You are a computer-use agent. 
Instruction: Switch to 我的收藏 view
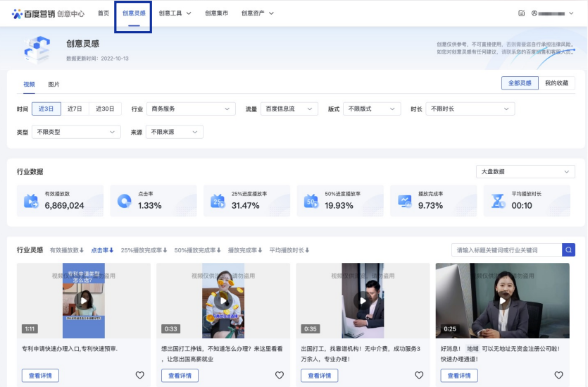point(556,83)
